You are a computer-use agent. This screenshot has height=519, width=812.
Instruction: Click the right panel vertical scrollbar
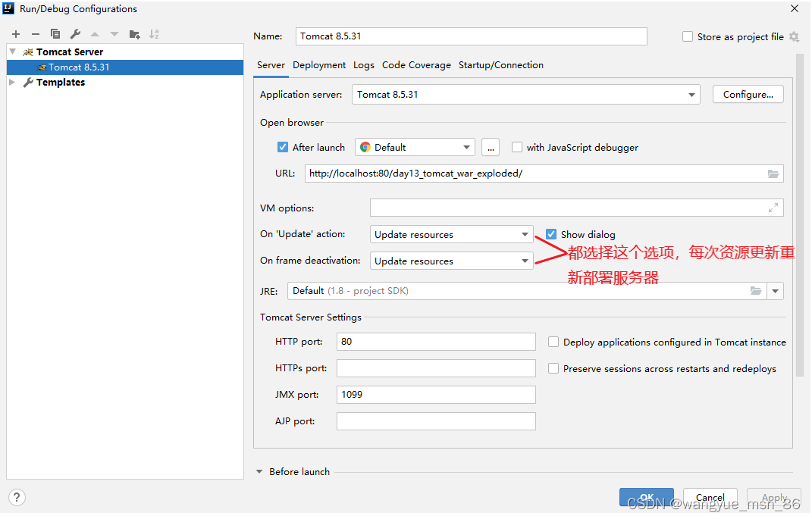tap(800, 214)
